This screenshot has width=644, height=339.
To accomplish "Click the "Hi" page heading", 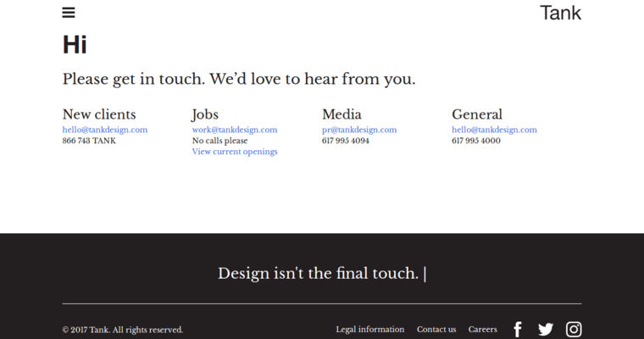I will point(75,45).
